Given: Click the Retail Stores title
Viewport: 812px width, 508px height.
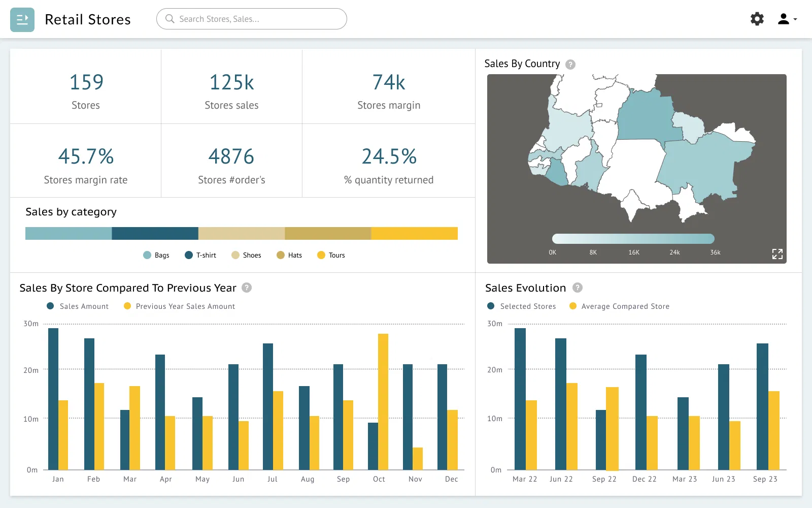Looking at the screenshot, I should [x=88, y=19].
